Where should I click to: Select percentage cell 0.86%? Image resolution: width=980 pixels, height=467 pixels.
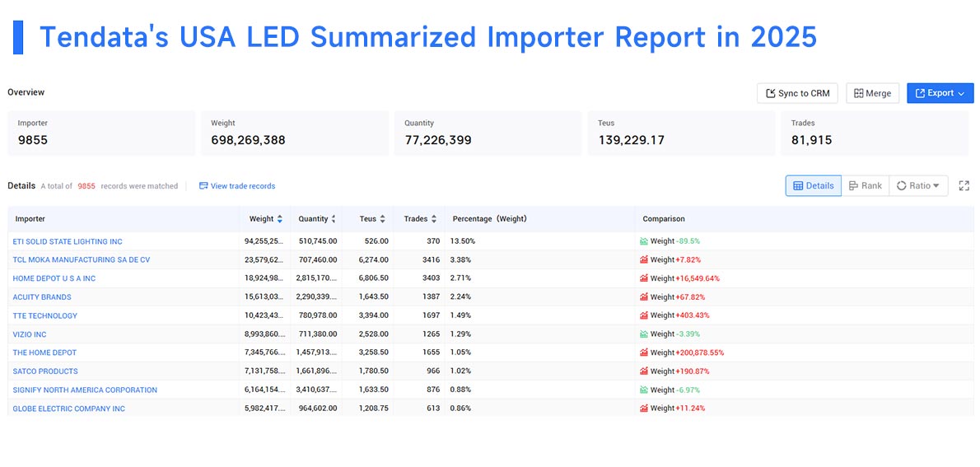462,409
